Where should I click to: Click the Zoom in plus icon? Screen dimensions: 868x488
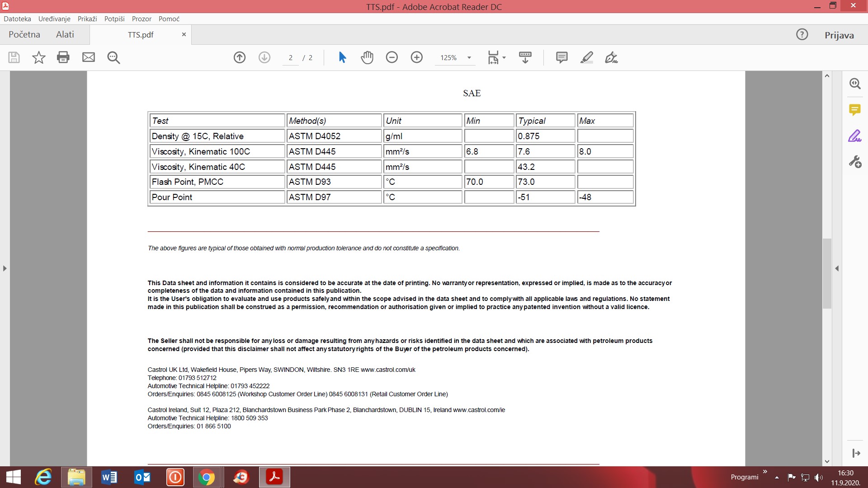point(417,57)
